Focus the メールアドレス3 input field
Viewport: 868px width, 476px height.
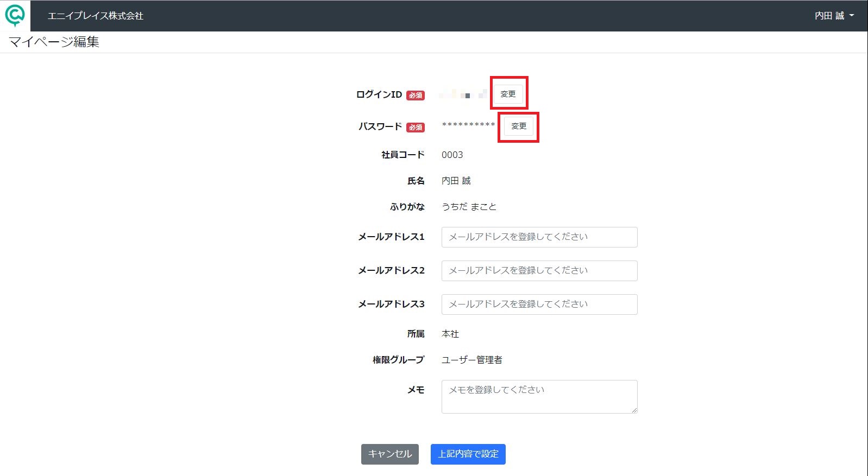[539, 304]
